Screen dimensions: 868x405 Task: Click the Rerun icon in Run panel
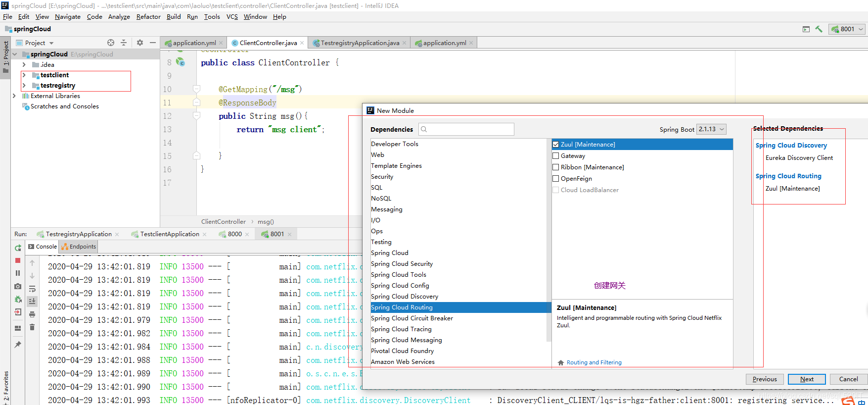(x=18, y=248)
